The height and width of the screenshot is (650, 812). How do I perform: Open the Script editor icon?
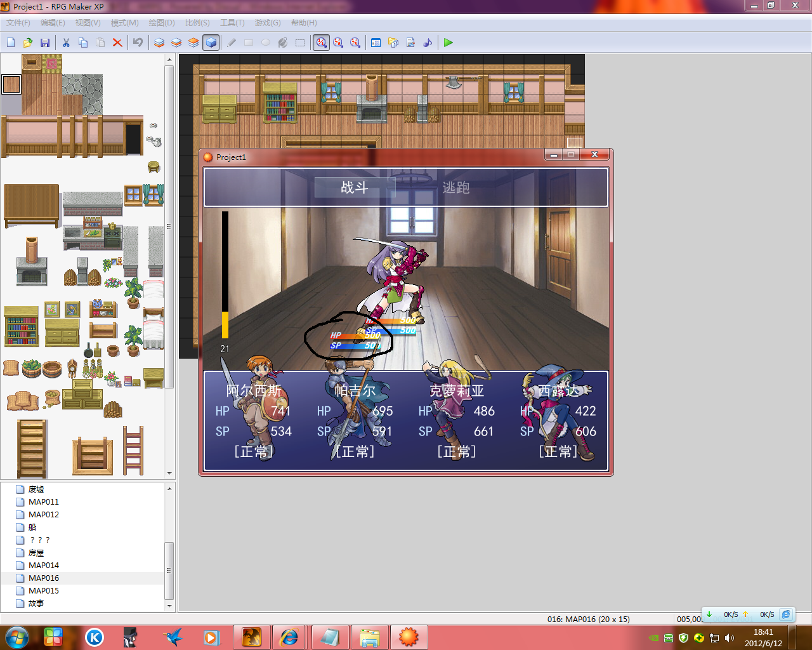[x=410, y=43]
